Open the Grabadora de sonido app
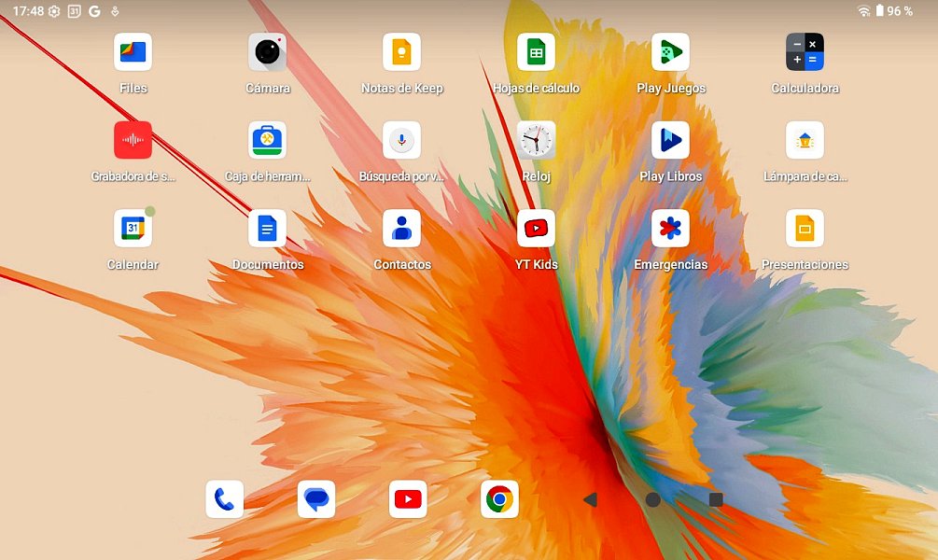 click(x=133, y=140)
